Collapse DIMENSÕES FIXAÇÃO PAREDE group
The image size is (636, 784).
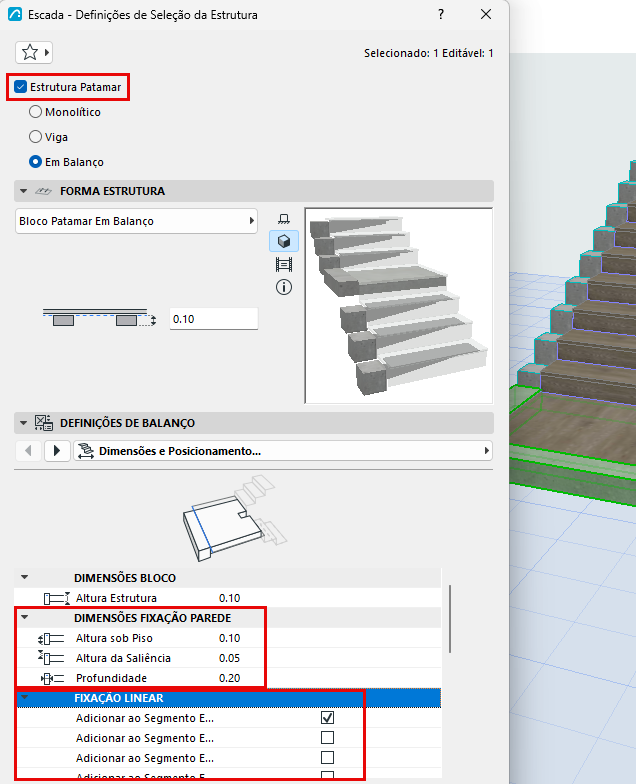[24, 618]
